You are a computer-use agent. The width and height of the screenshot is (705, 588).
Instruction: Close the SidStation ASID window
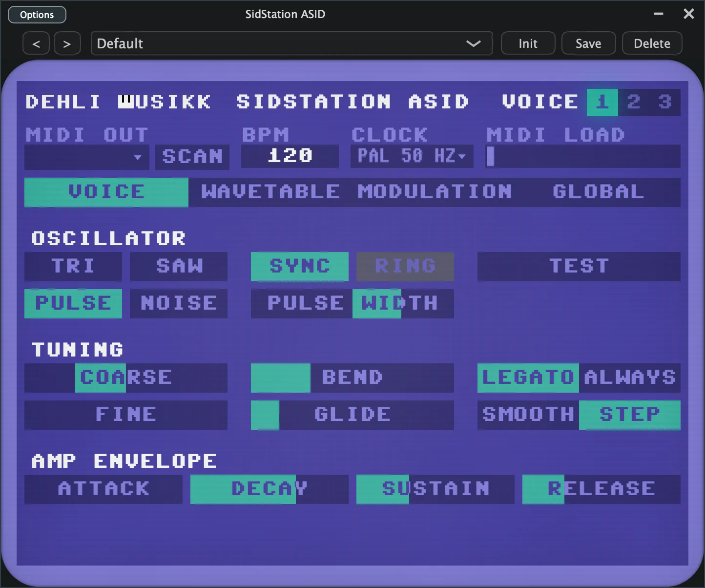click(689, 14)
